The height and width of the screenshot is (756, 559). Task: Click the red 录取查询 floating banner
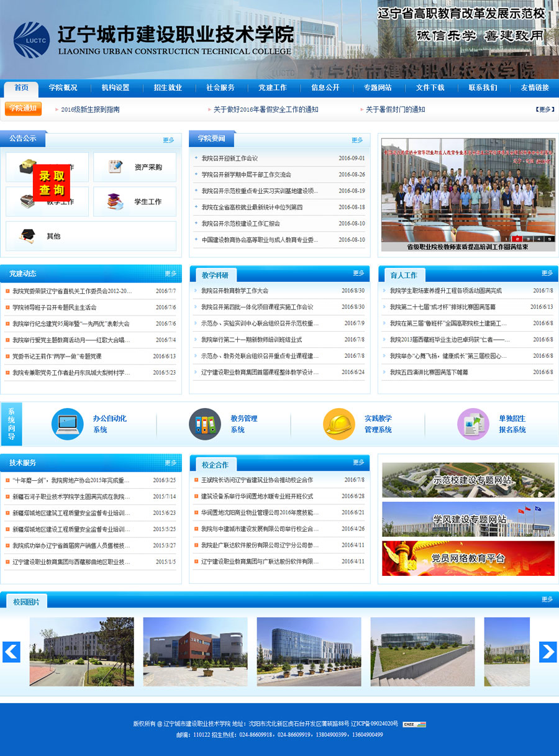click(x=52, y=183)
